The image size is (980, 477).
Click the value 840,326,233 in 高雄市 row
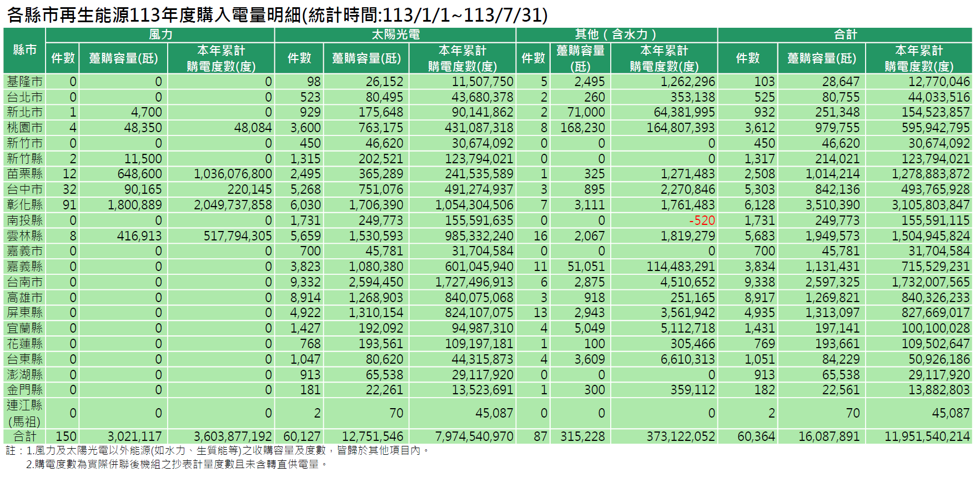pos(936,298)
